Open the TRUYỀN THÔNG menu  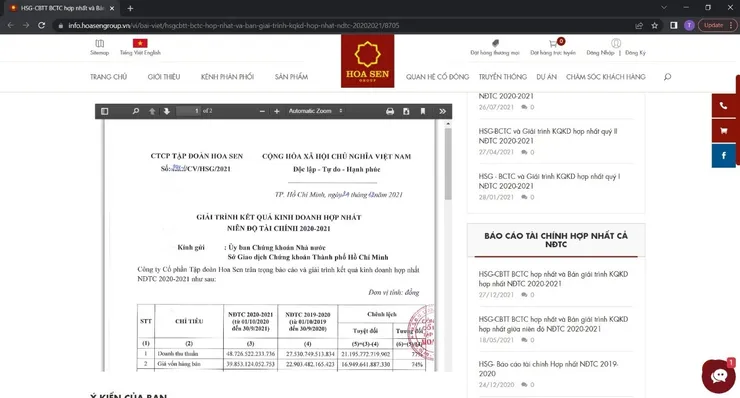coord(503,77)
